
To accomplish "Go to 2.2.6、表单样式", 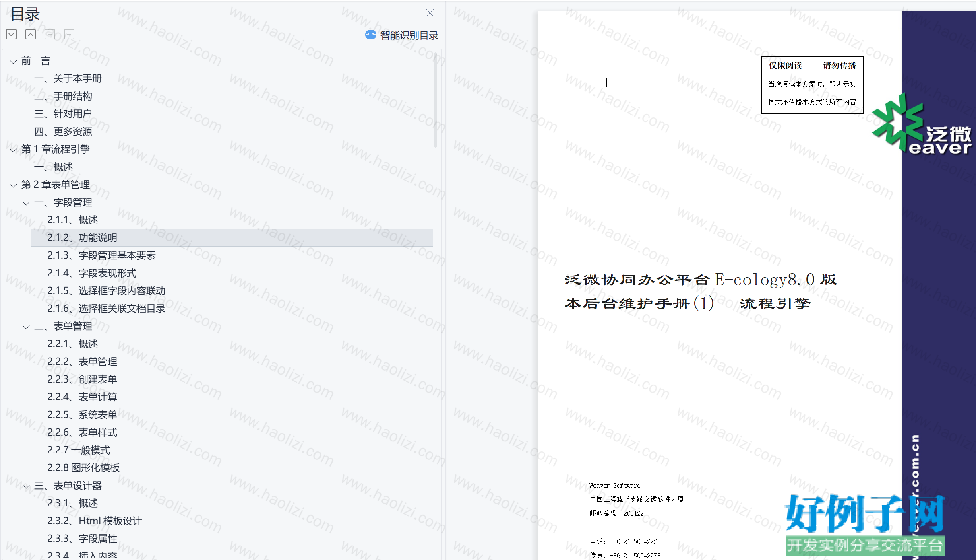I will click(82, 432).
